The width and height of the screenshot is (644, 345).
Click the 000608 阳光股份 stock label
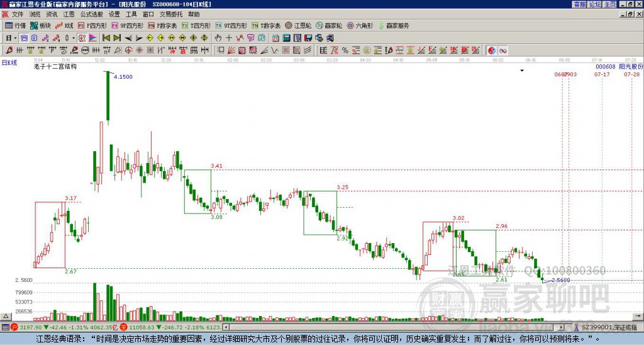pyautogui.click(x=619, y=67)
